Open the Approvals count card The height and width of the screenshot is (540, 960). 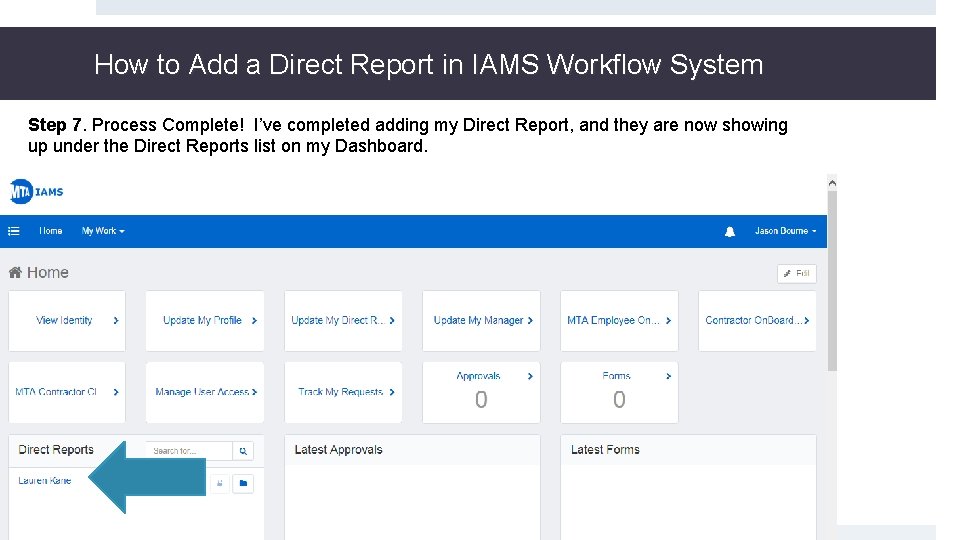pyautogui.click(x=481, y=392)
